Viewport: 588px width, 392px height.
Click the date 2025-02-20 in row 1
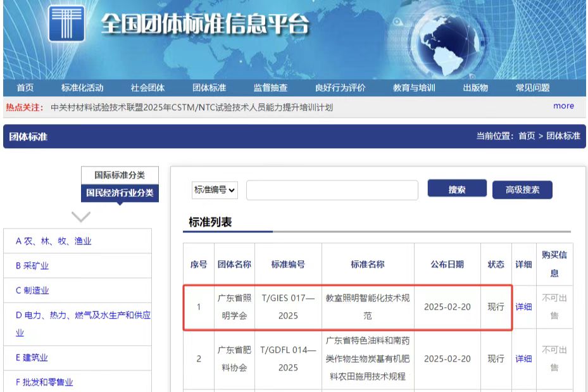click(x=447, y=307)
